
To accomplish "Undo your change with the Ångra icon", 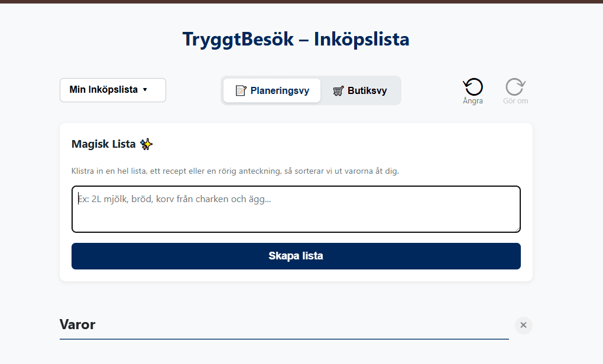I will click(472, 86).
